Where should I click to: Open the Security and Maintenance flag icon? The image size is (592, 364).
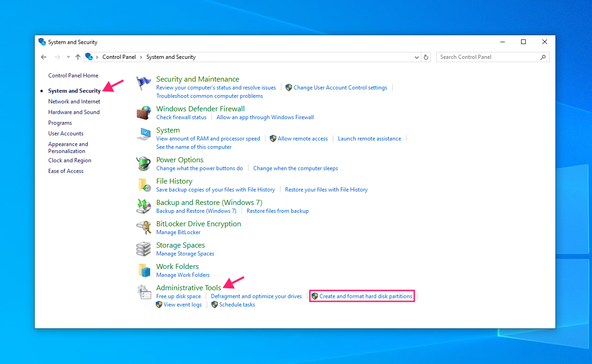144,83
